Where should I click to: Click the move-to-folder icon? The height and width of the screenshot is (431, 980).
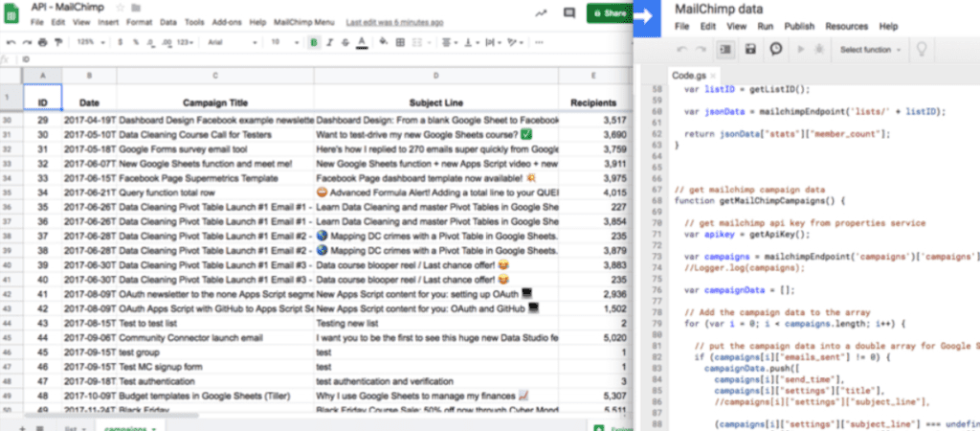[136, 8]
